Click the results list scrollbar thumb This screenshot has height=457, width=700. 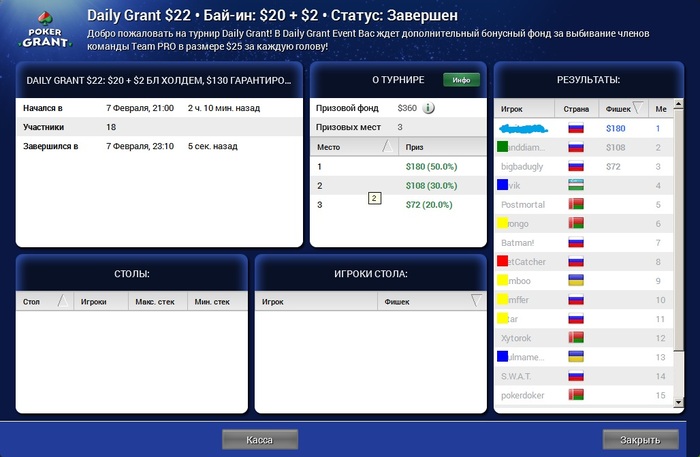(678, 230)
